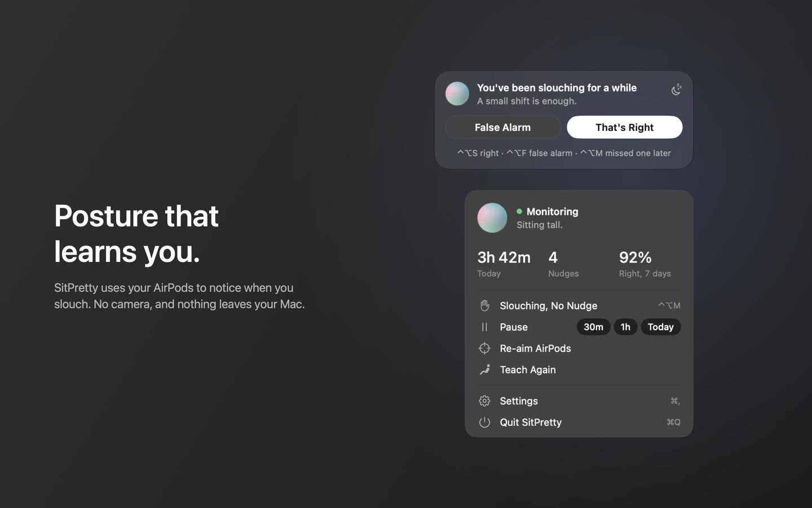Click the pause bars icon
Screen dimensions: 812x508
tap(484, 327)
